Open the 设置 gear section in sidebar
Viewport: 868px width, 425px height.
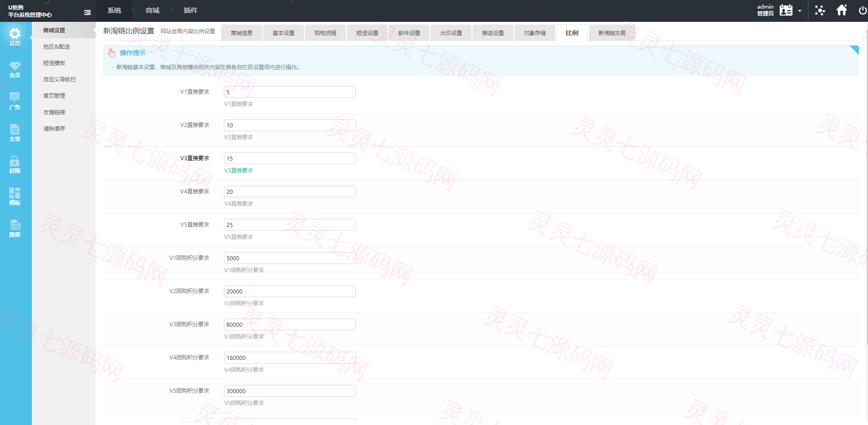15,37
